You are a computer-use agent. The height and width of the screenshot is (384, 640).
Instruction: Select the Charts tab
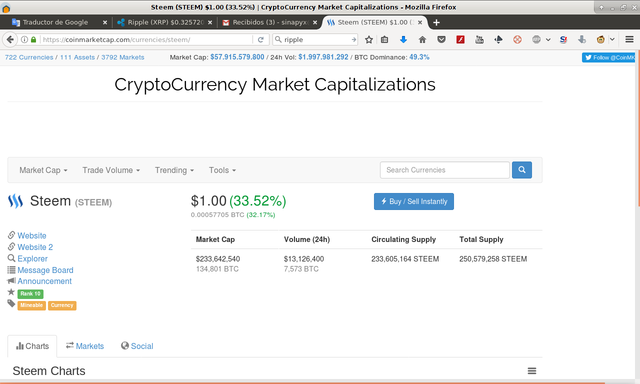coord(32,346)
